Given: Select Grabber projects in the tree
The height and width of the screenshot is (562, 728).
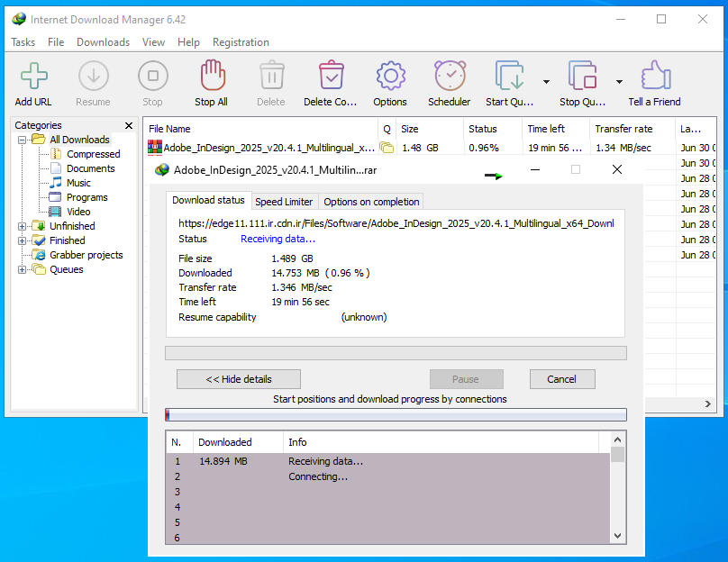Looking at the screenshot, I should [x=86, y=255].
